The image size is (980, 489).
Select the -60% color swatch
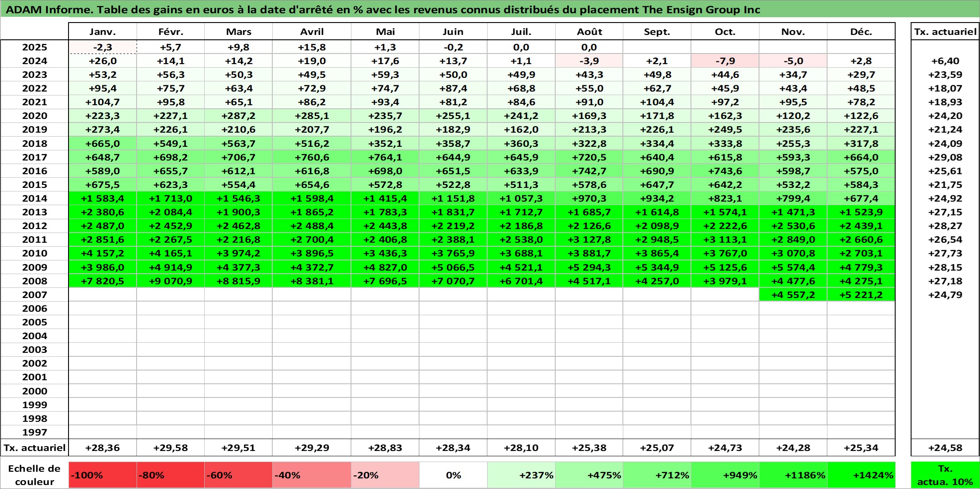(239, 475)
